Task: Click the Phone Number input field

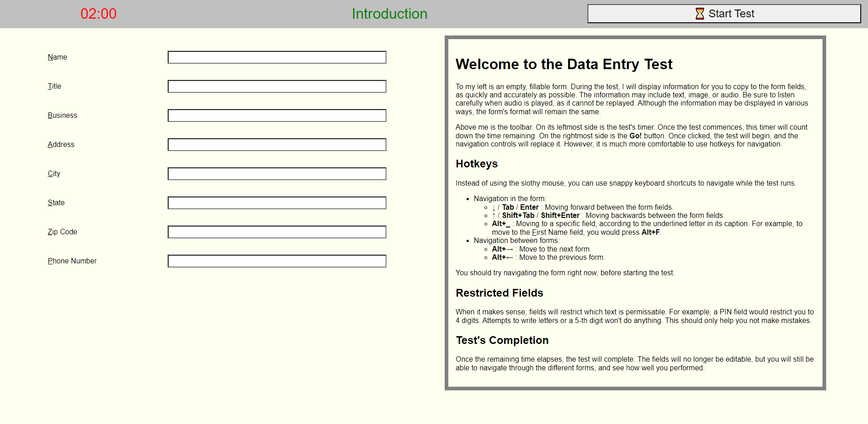Action: (x=276, y=261)
